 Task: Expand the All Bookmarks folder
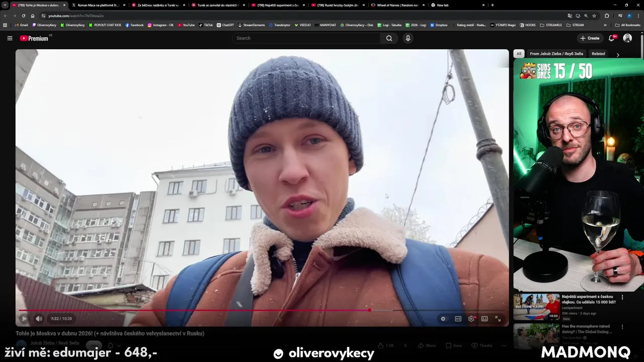[x=627, y=25]
